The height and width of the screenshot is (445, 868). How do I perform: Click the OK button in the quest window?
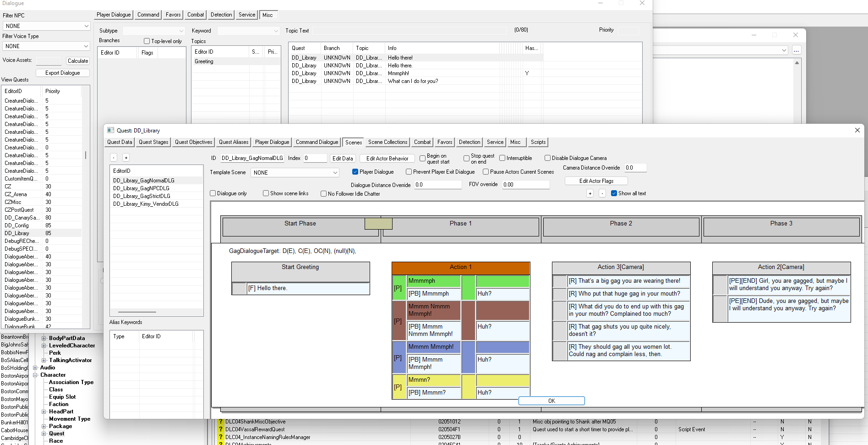551,401
